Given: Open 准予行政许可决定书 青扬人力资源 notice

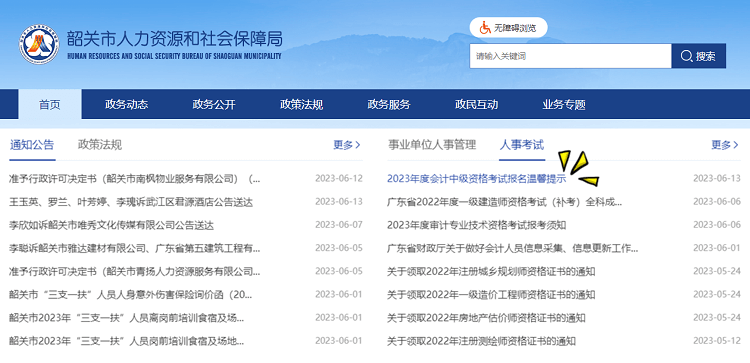Looking at the screenshot, I should (134, 272).
